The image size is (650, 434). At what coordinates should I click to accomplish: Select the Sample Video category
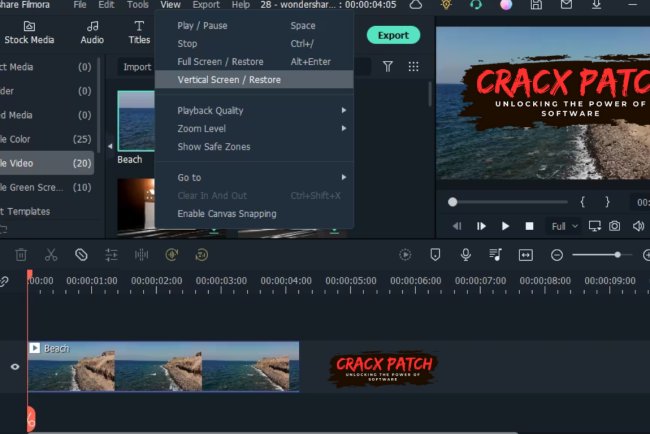click(46, 163)
